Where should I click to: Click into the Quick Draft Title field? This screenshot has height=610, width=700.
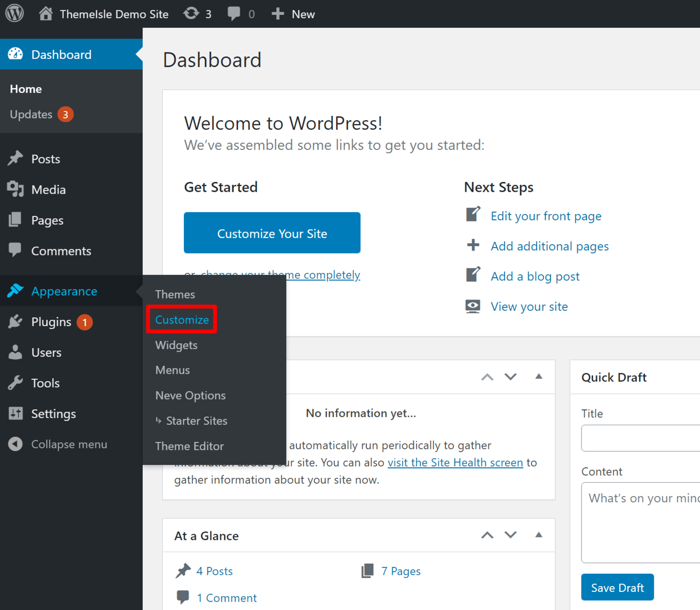pyautogui.click(x=640, y=438)
